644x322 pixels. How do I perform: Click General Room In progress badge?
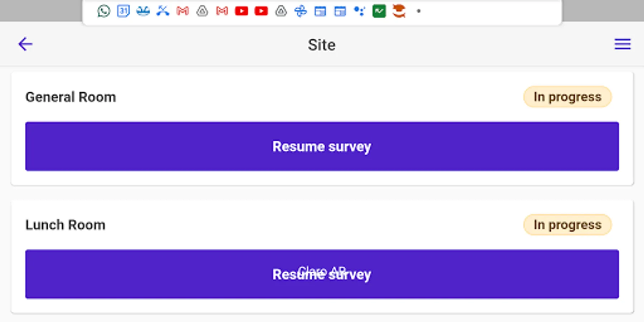(567, 97)
